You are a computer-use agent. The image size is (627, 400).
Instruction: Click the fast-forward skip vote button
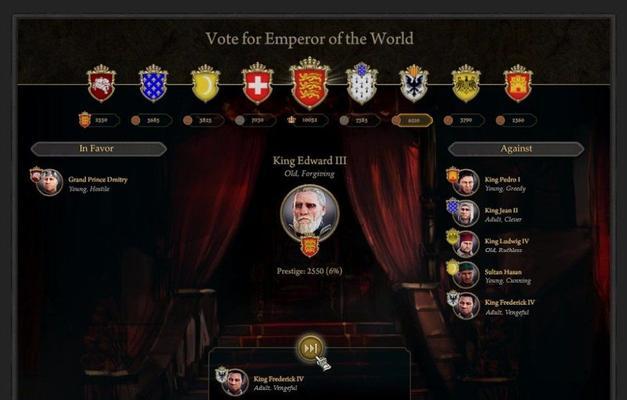(x=311, y=348)
